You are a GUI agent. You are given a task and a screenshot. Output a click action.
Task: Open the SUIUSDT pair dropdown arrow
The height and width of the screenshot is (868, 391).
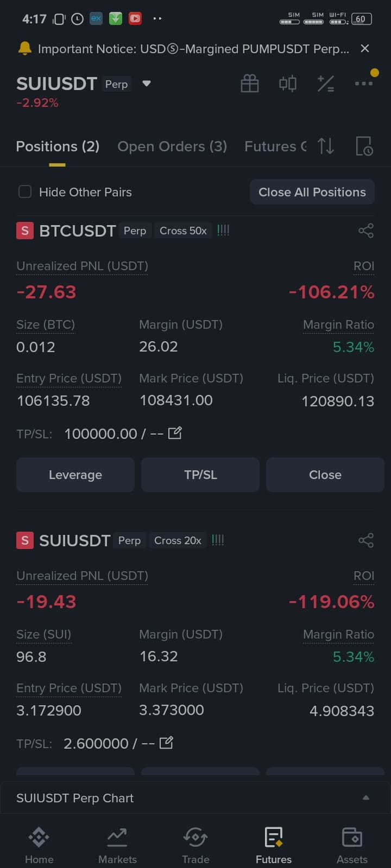click(146, 84)
